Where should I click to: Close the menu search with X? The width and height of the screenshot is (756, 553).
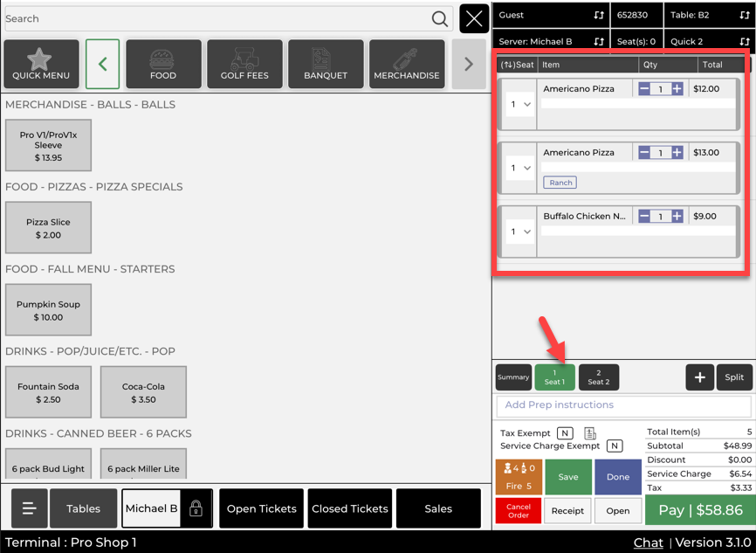[474, 18]
